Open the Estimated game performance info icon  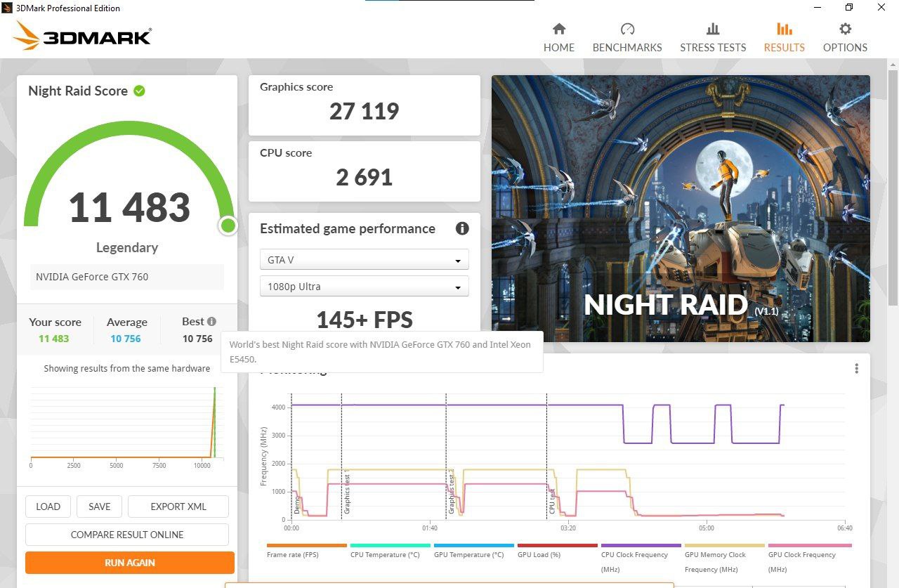[462, 228]
